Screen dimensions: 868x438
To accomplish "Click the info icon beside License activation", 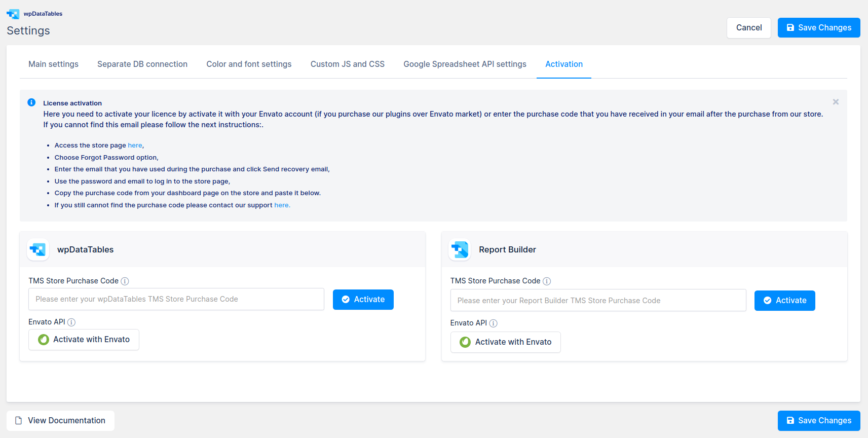I will (x=31, y=102).
